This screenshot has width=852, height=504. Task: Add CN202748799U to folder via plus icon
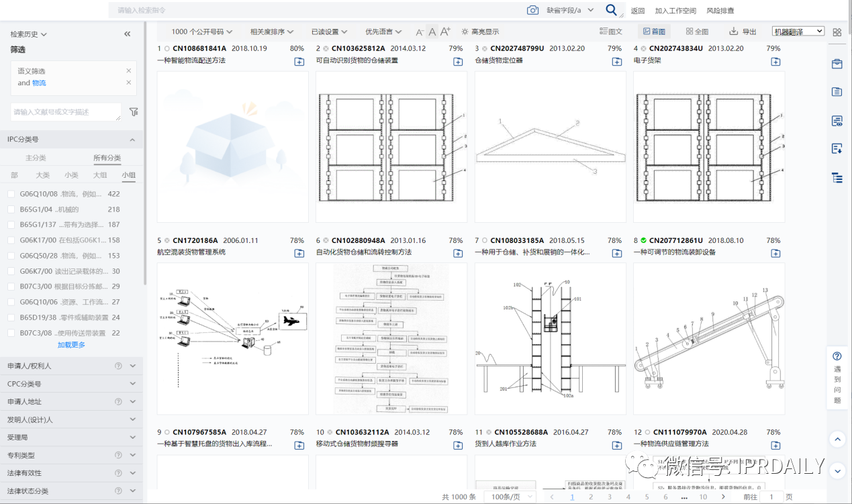(x=617, y=62)
